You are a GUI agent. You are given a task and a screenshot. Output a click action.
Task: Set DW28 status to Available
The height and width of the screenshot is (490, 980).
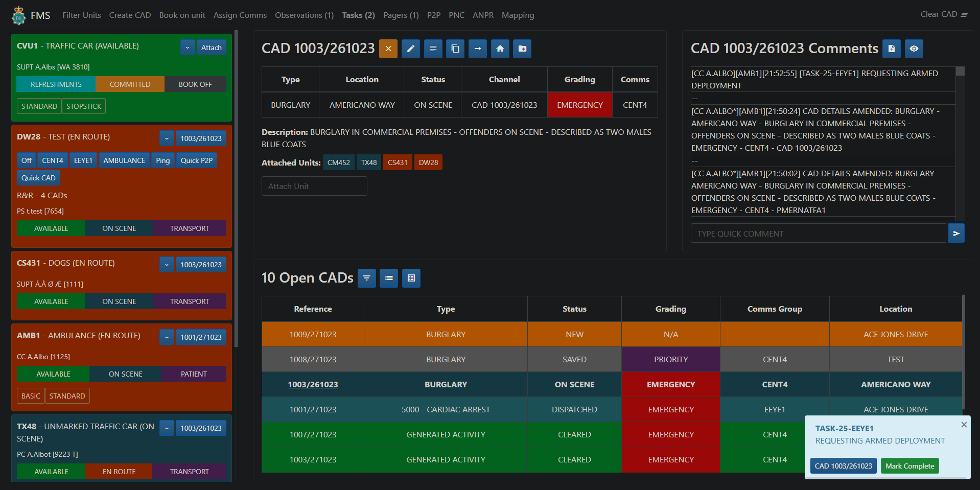(51, 228)
